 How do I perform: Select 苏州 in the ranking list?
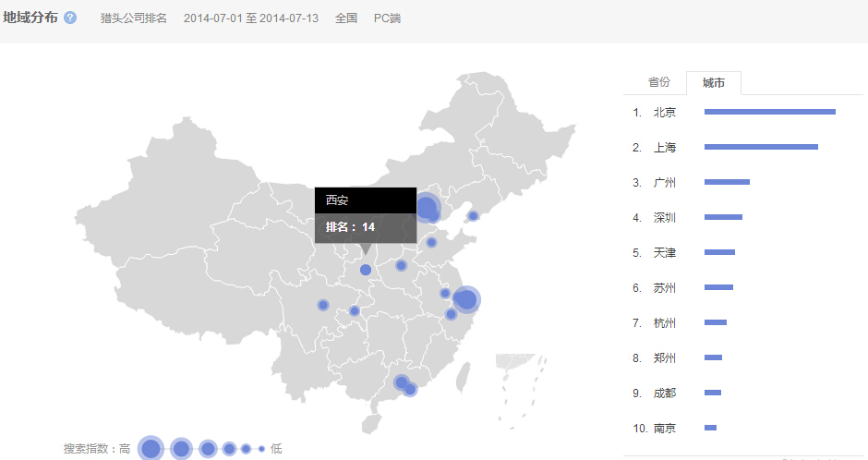point(665,287)
